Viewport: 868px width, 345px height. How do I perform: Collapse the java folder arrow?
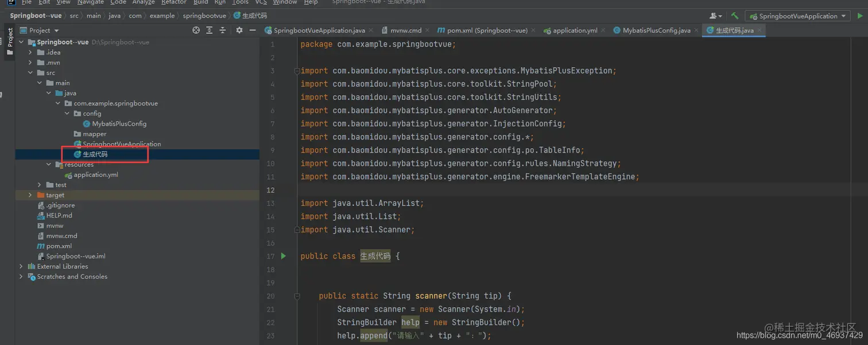click(x=49, y=93)
